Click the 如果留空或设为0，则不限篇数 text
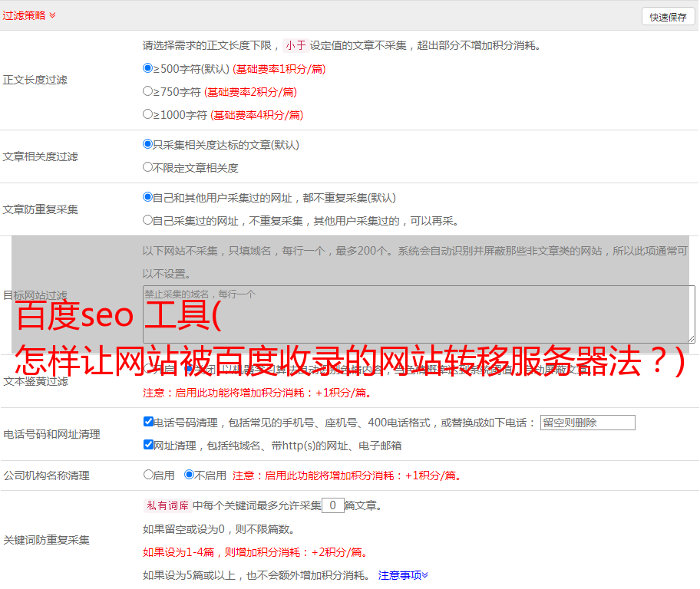The height and width of the screenshot is (589, 700). click(219, 529)
